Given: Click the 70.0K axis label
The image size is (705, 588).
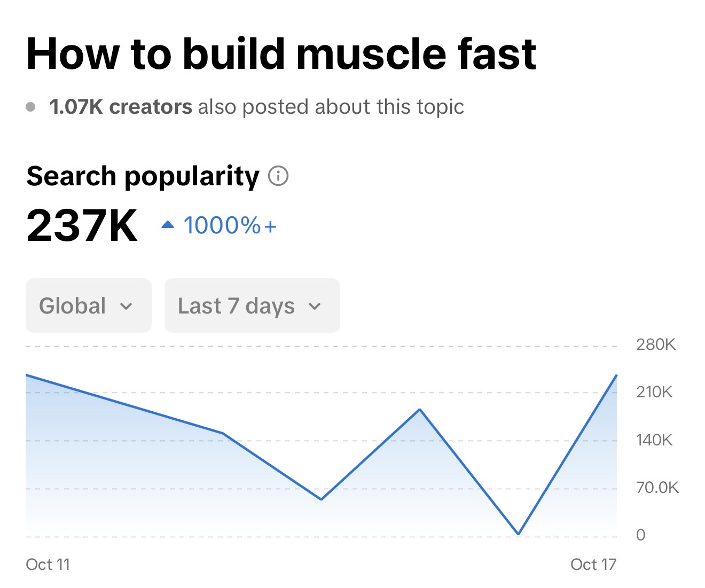Looking at the screenshot, I should tap(657, 487).
